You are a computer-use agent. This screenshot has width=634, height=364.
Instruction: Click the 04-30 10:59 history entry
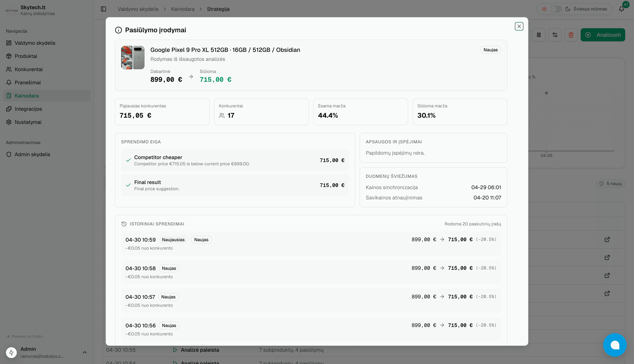point(311,244)
